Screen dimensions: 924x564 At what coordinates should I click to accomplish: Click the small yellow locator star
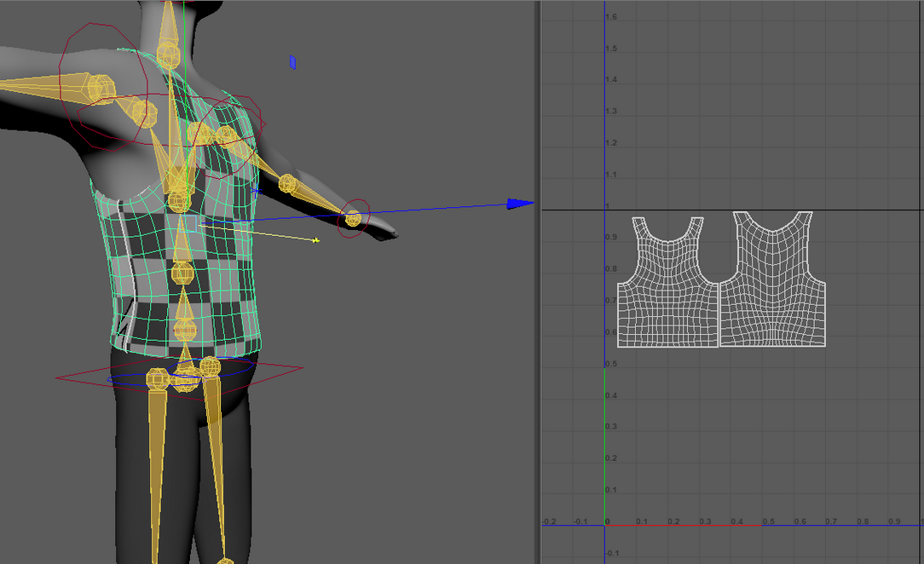(x=315, y=240)
